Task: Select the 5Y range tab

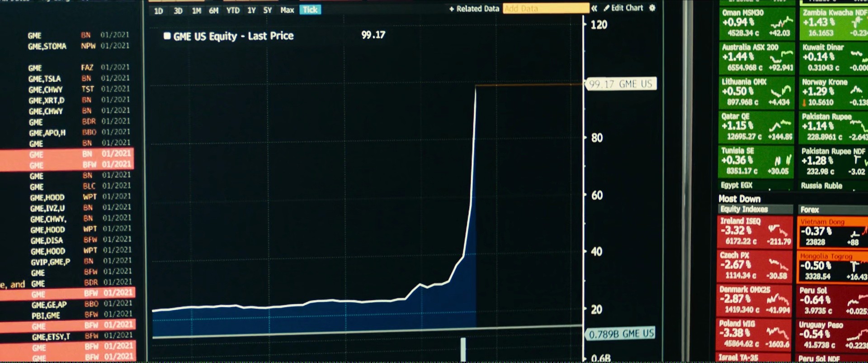Action: tap(268, 10)
